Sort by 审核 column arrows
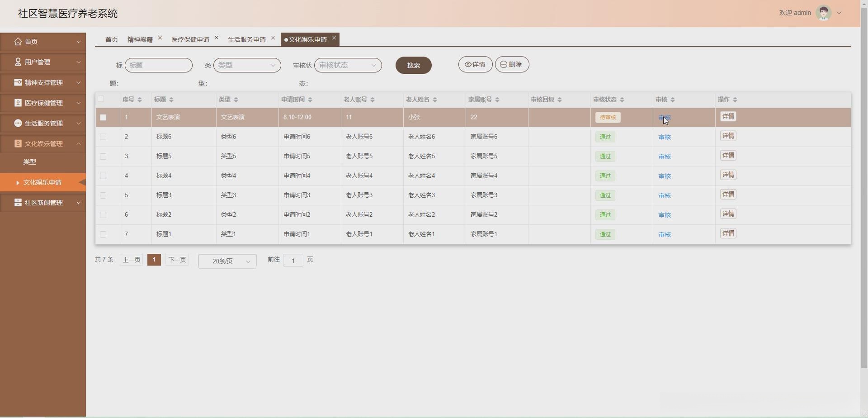This screenshot has width=868, height=418. [673, 100]
